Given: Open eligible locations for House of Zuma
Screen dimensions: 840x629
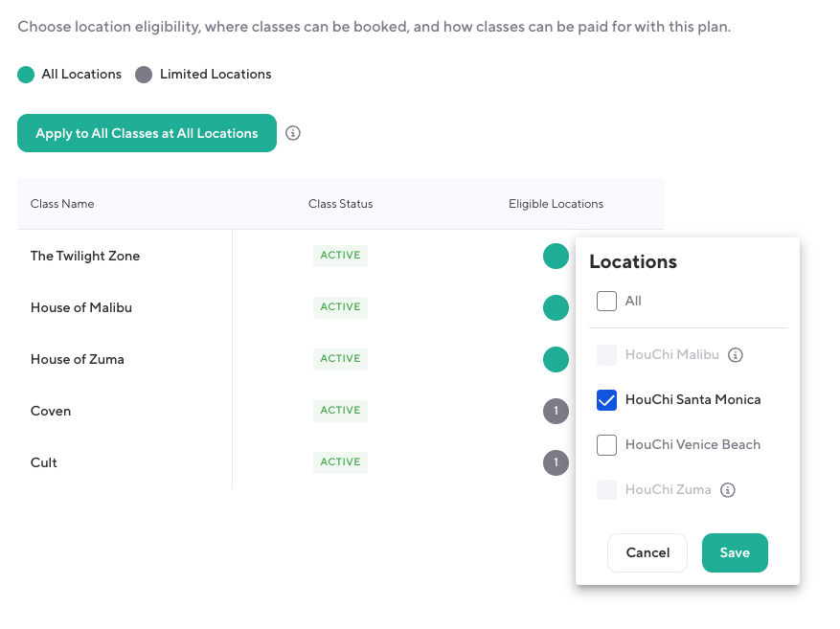Looking at the screenshot, I should (x=556, y=360).
